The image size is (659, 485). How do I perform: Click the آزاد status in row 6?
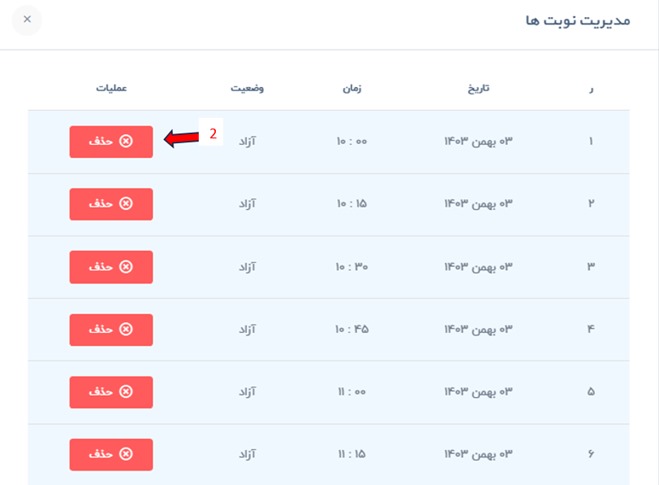click(x=248, y=454)
